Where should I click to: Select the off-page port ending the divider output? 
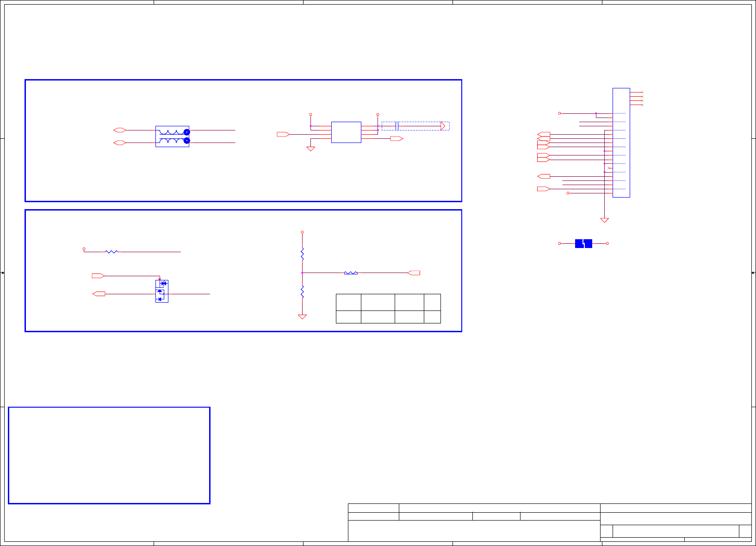[414, 273]
